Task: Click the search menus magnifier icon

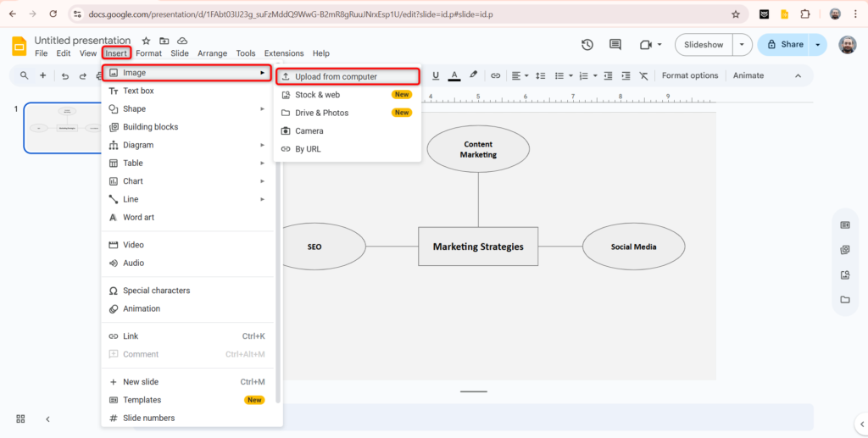Action: click(24, 75)
